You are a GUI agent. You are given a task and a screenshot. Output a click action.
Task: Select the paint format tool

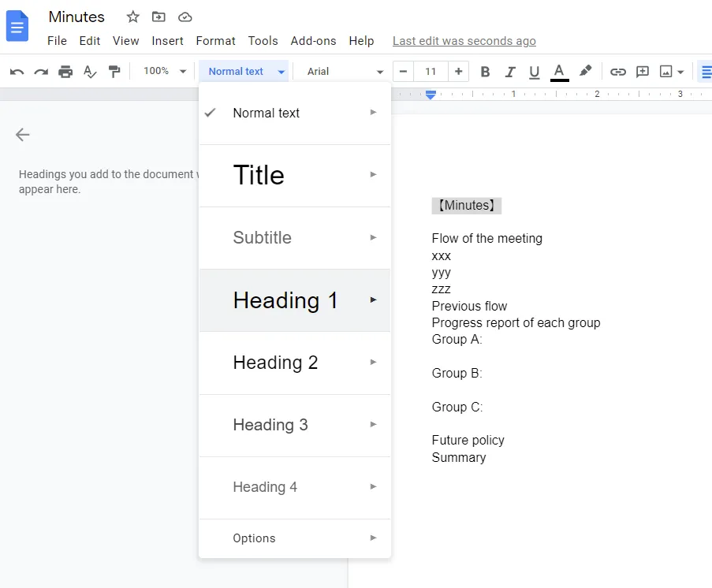tap(114, 72)
